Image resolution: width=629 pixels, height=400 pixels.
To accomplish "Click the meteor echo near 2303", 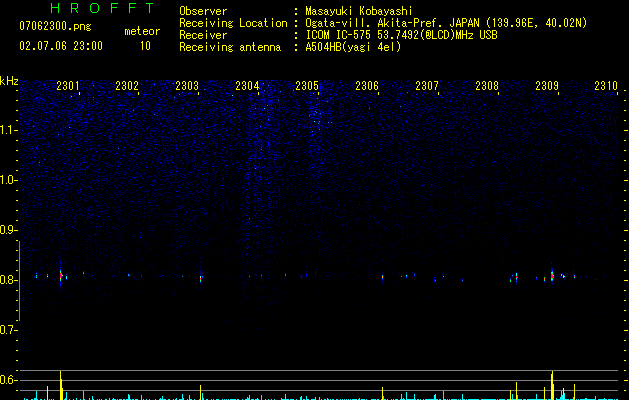I will click(x=201, y=277).
